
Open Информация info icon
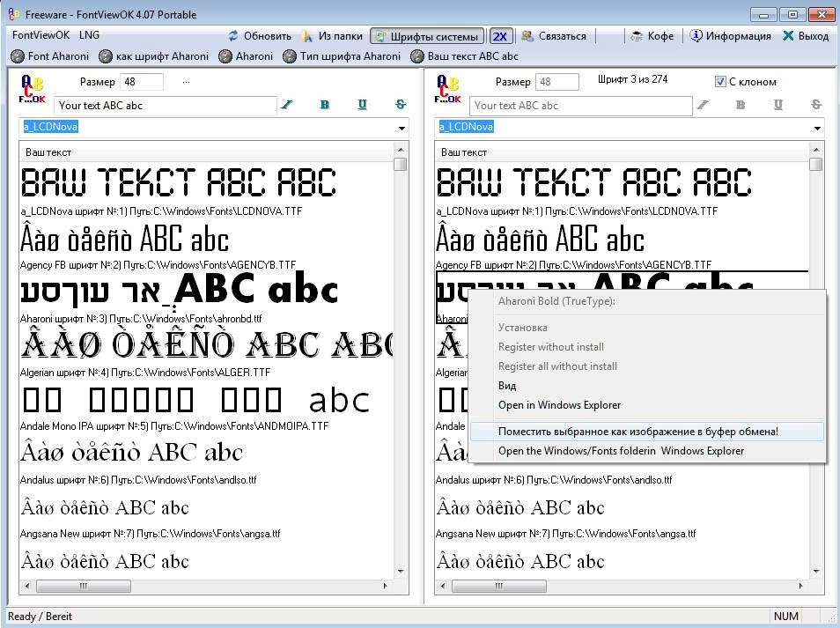coord(696,36)
